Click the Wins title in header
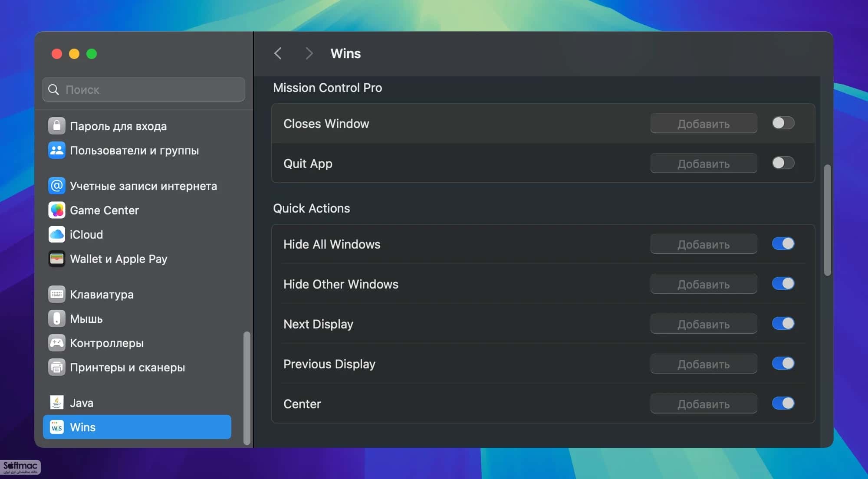This screenshot has width=868, height=479. [345, 53]
